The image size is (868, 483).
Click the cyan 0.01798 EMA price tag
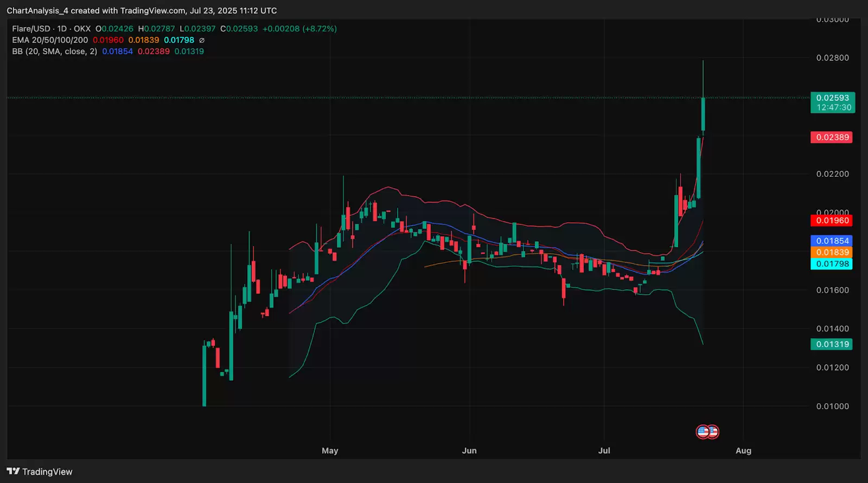point(832,264)
